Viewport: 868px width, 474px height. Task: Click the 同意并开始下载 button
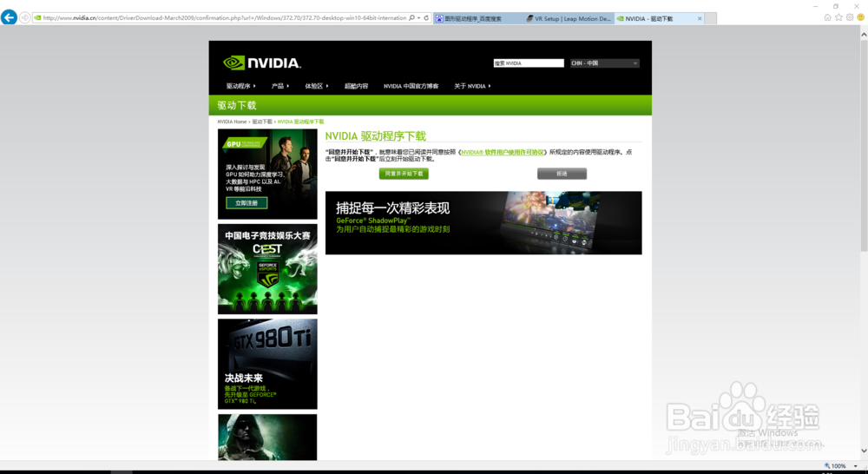pos(404,174)
